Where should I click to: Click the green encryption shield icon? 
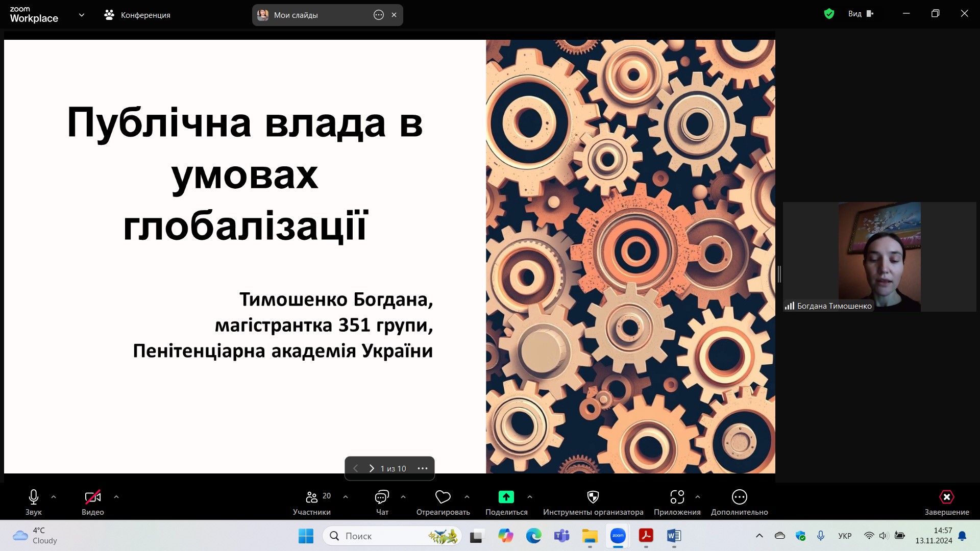click(829, 14)
